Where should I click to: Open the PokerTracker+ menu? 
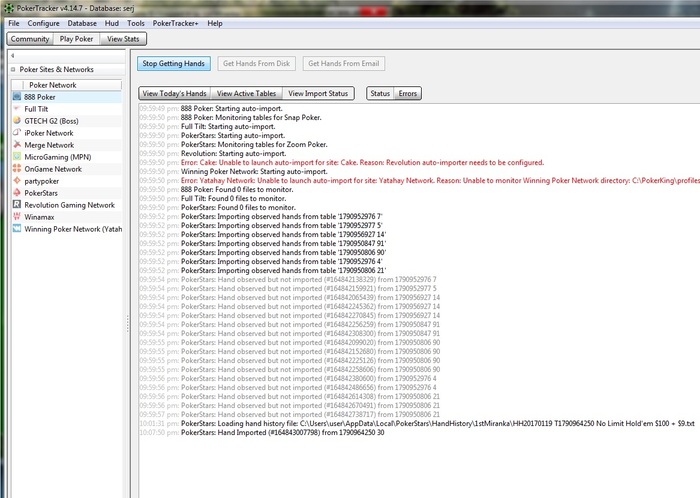point(175,23)
